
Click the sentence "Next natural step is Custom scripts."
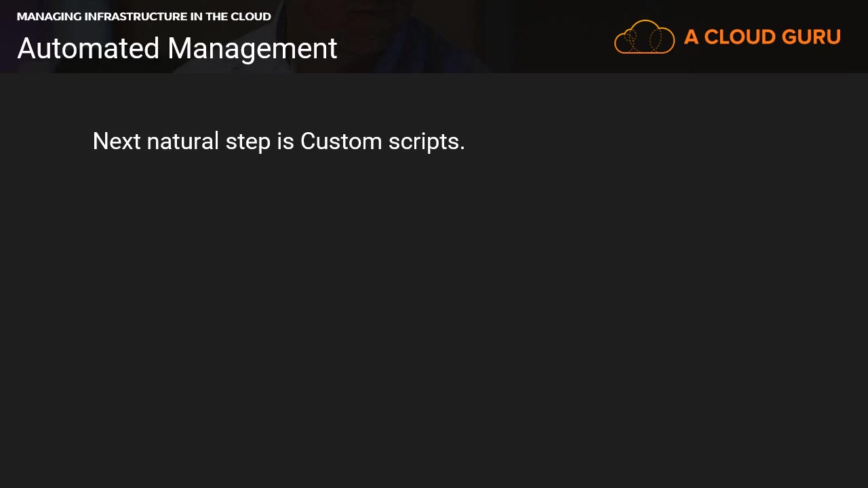coord(279,141)
